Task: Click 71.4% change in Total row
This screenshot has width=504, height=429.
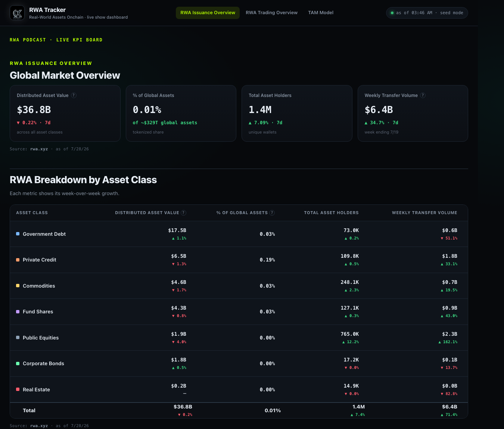Action: (449, 415)
